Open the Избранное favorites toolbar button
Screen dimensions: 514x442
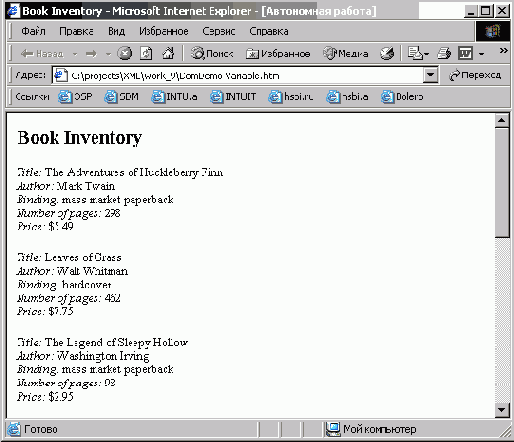[x=278, y=53]
